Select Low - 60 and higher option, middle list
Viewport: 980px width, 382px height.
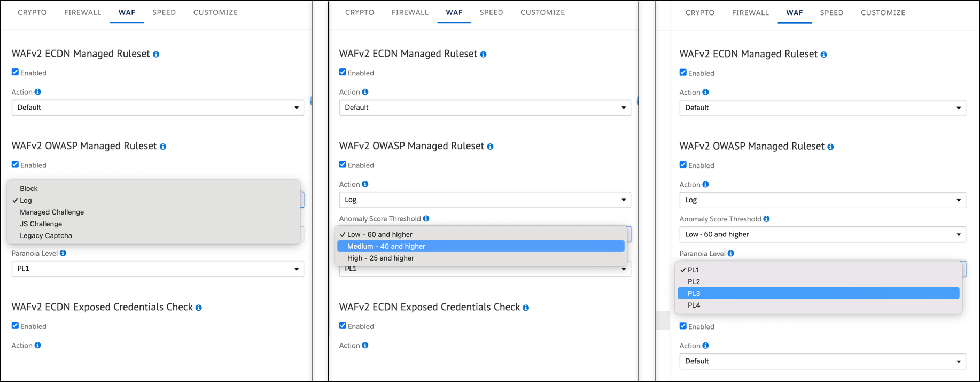pos(481,234)
